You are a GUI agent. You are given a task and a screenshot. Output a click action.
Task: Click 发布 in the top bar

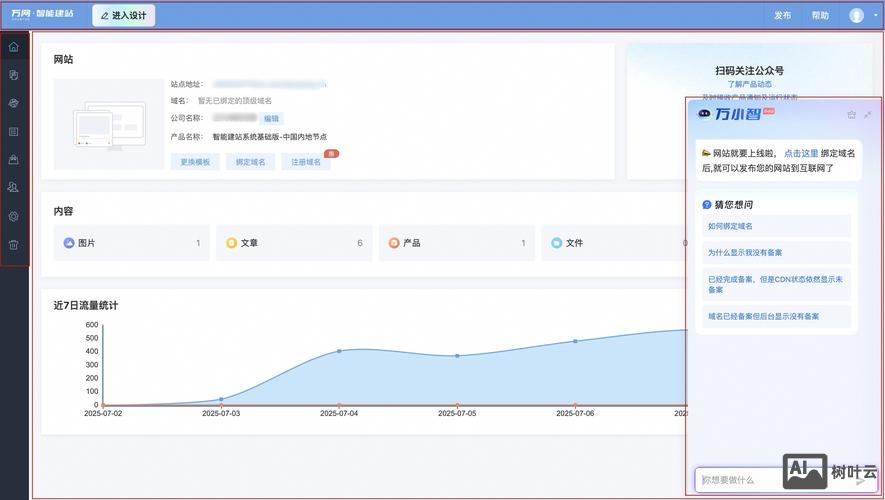coord(782,15)
